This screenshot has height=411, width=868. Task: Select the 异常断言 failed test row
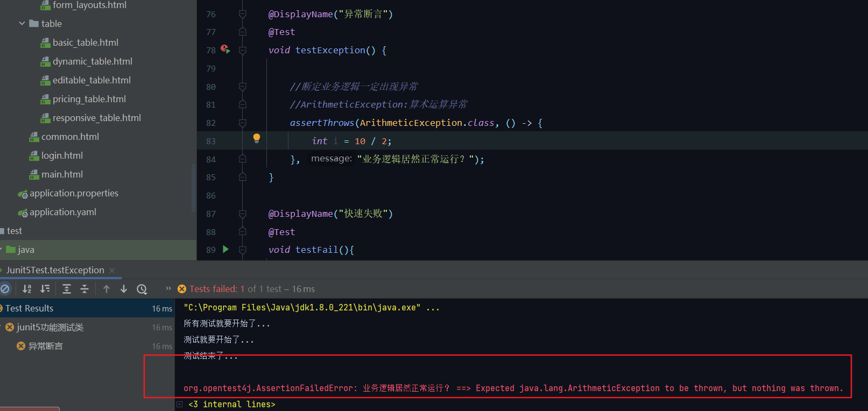pos(87,346)
